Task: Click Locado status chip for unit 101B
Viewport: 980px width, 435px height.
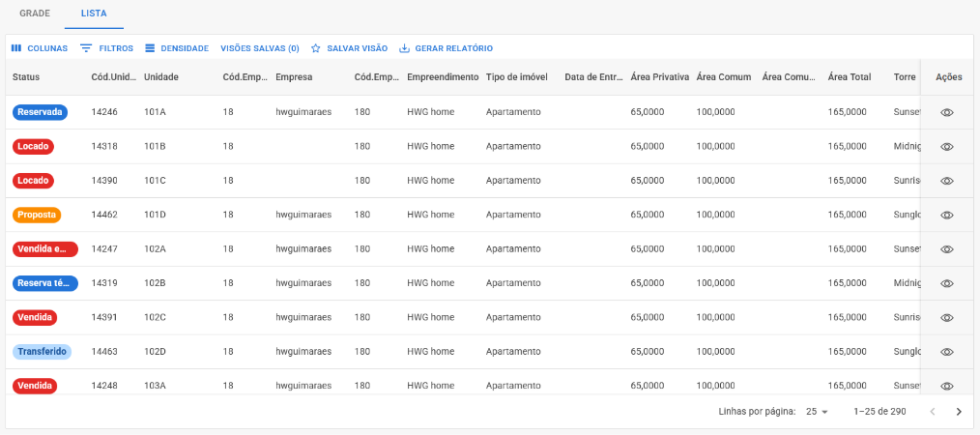Action: click(33, 146)
